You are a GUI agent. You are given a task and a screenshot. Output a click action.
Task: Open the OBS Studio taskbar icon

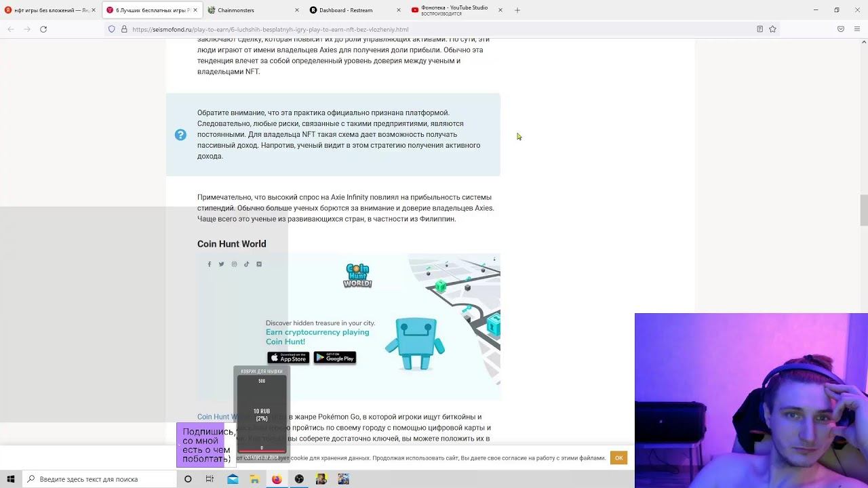click(x=299, y=479)
